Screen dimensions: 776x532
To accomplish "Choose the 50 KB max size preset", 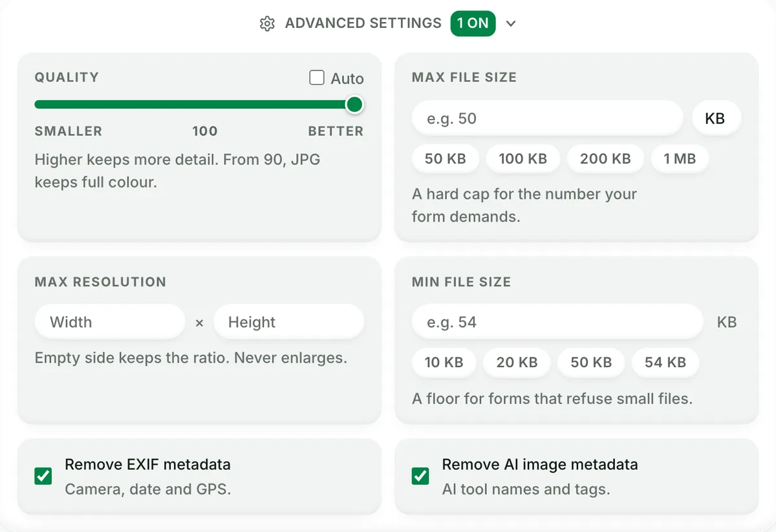I will coord(446,159).
